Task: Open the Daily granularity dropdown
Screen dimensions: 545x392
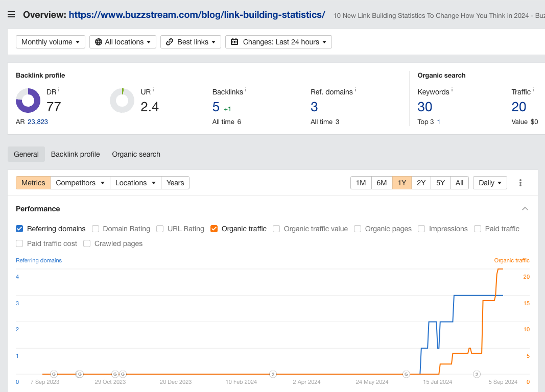Action: click(489, 182)
